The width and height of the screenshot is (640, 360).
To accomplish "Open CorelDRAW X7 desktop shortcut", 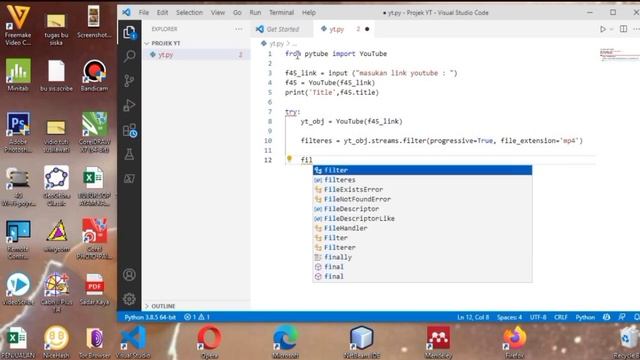I will pos(94,132).
